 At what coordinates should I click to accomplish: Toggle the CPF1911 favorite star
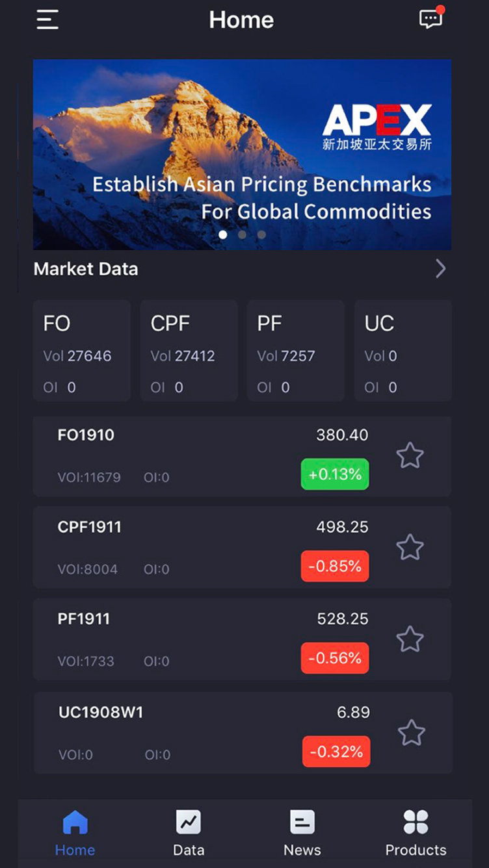coord(410,548)
